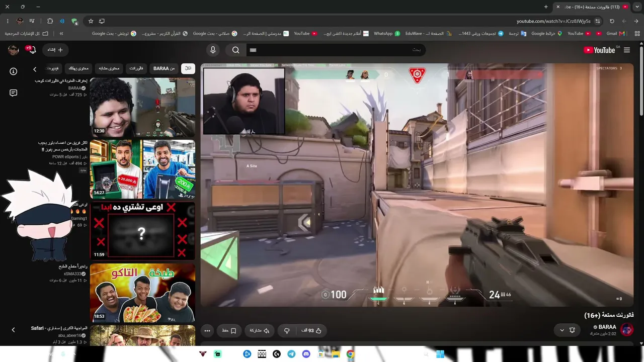Open the 'كل الإشارات المرجعية' bookmarks folder

tap(27, 34)
